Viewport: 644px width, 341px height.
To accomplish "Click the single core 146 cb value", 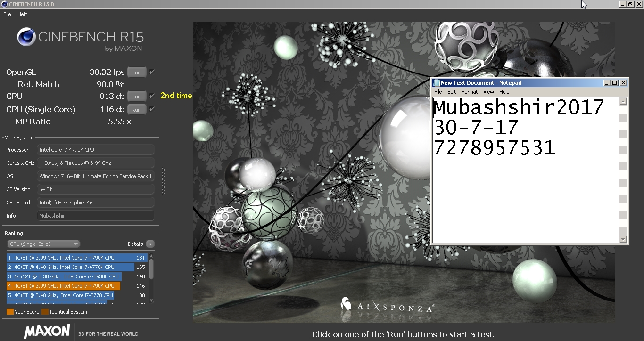I will [x=112, y=109].
